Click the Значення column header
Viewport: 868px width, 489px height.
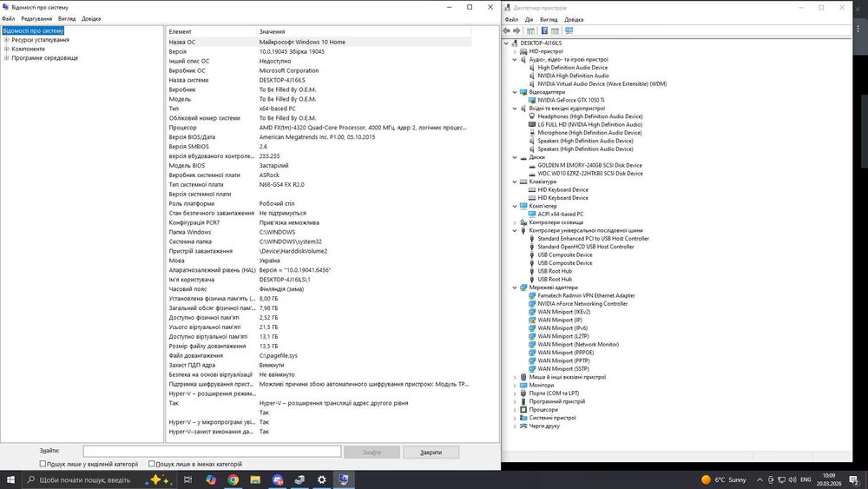pos(365,32)
